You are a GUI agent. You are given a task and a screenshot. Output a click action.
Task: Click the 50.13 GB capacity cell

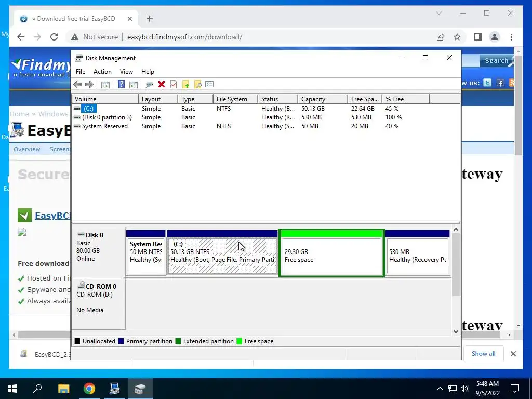[313, 109]
